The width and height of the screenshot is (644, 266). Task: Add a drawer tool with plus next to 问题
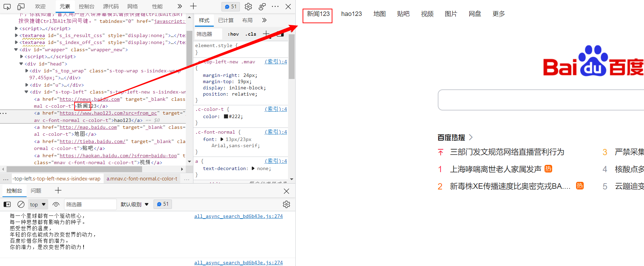58,190
